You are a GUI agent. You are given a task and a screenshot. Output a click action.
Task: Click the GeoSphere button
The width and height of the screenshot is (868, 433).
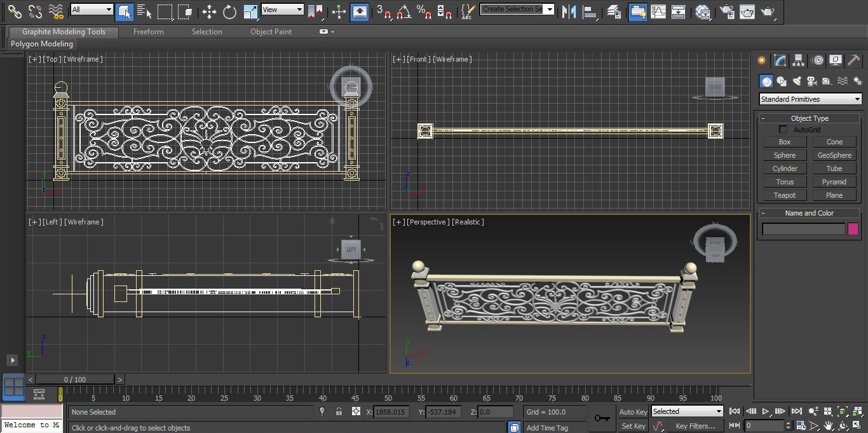click(x=834, y=155)
